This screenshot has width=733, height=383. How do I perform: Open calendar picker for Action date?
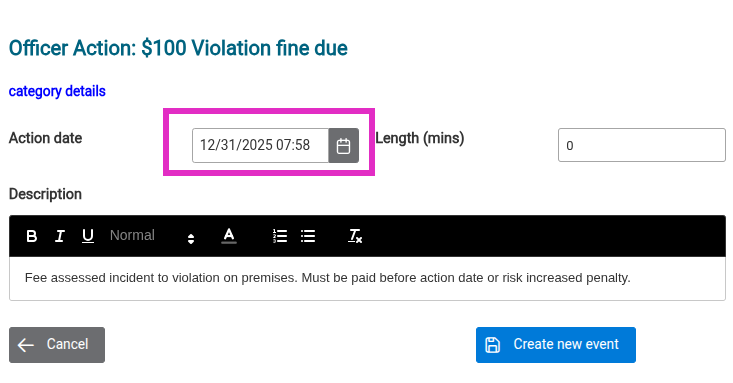click(x=344, y=146)
